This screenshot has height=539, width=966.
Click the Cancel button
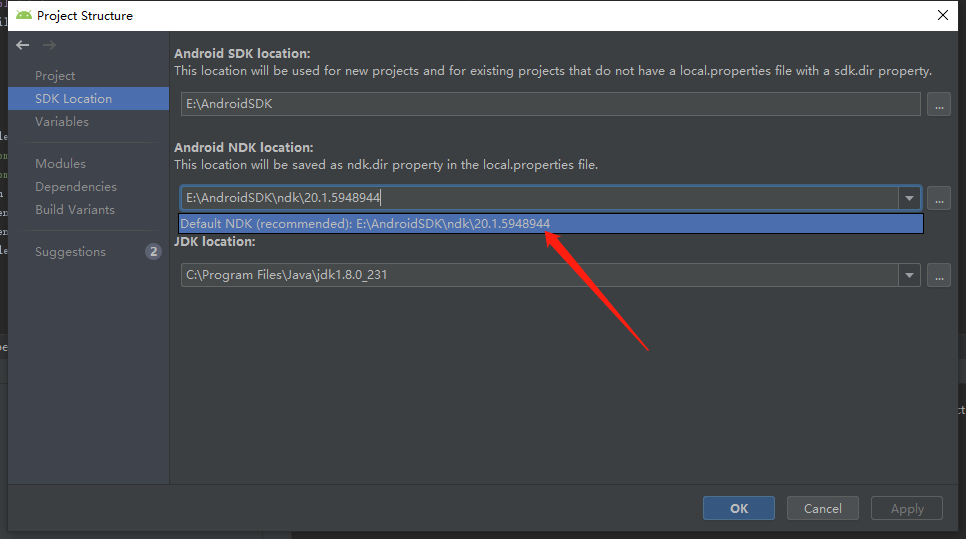(822, 508)
